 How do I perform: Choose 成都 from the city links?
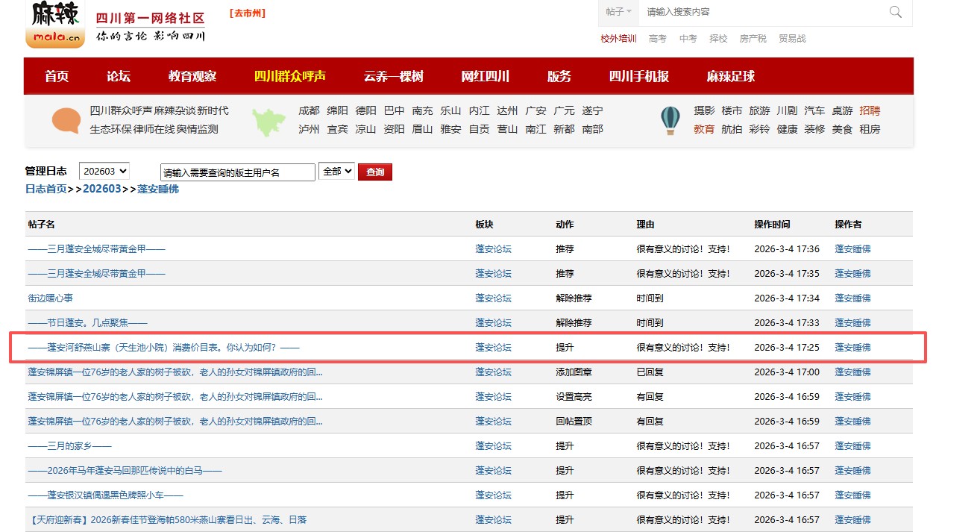coord(309,110)
